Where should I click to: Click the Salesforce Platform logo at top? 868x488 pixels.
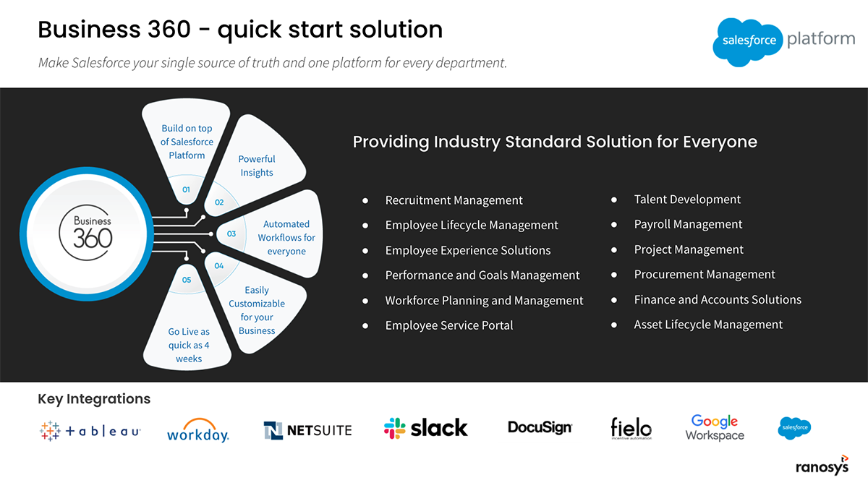coord(783,40)
